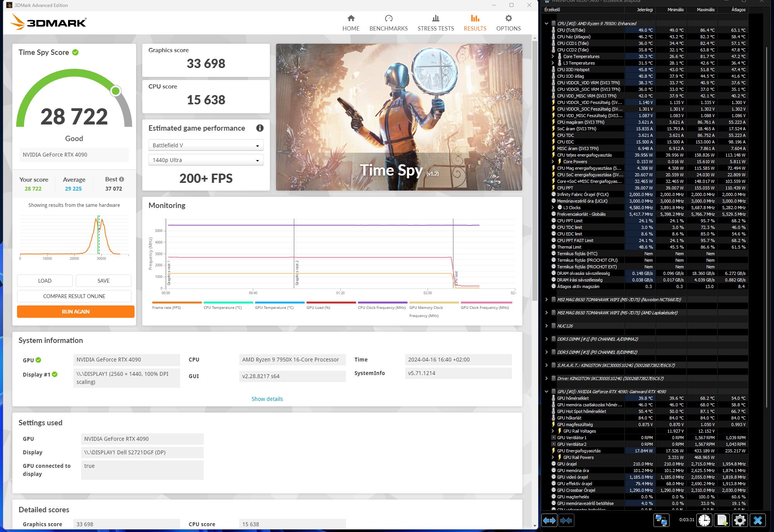The height and width of the screenshot is (532, 774).
Task: Sort by Maximális column header in HWiNFO
Action: (702, 10)
